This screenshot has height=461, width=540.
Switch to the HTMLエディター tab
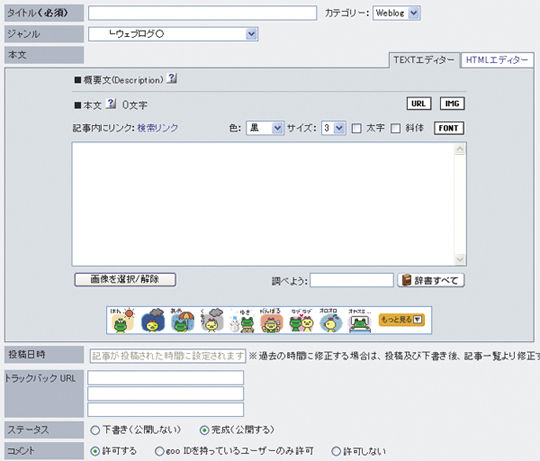tap(497, 60)
